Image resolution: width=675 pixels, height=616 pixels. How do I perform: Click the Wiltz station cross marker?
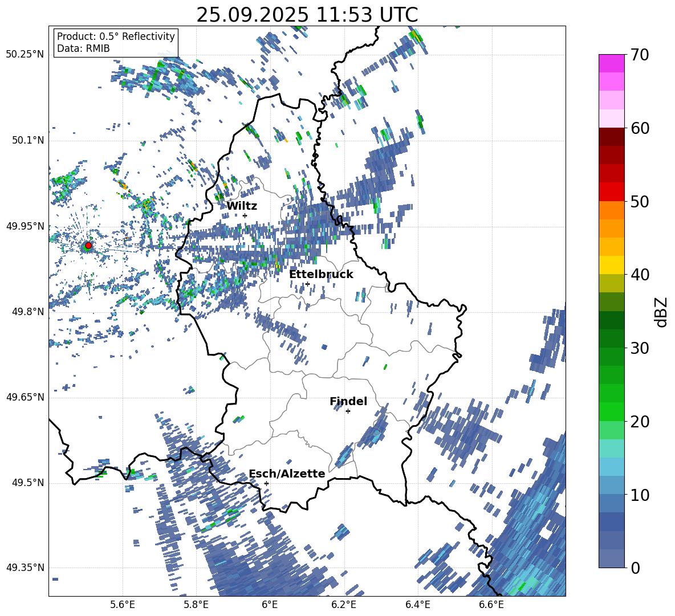pyautogui.click(x=245, y=215)
